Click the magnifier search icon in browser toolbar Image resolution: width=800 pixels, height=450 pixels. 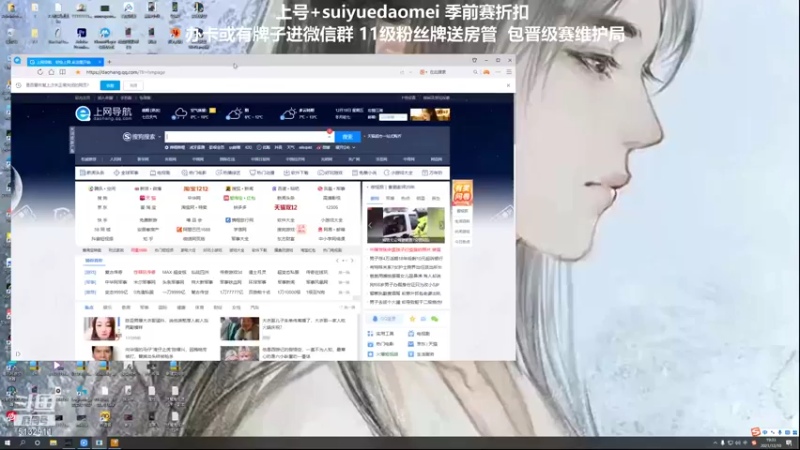pyautogui.click(x=475, y=72)
